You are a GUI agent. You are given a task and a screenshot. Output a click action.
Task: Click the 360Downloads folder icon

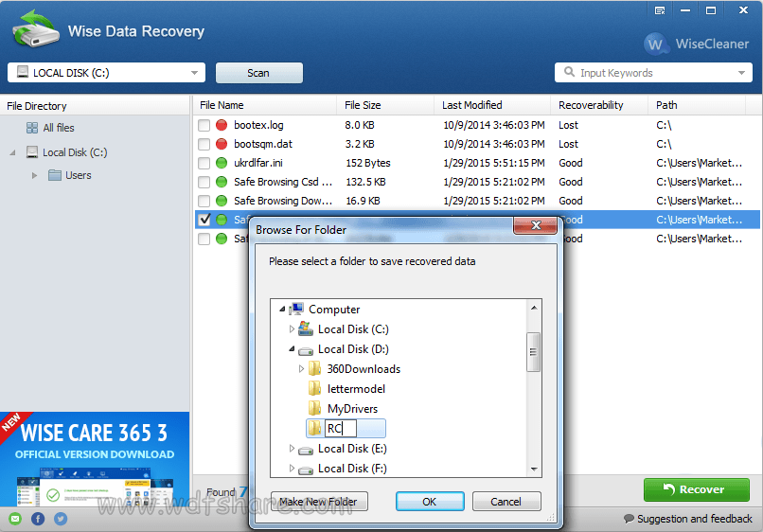click(314, 369)
